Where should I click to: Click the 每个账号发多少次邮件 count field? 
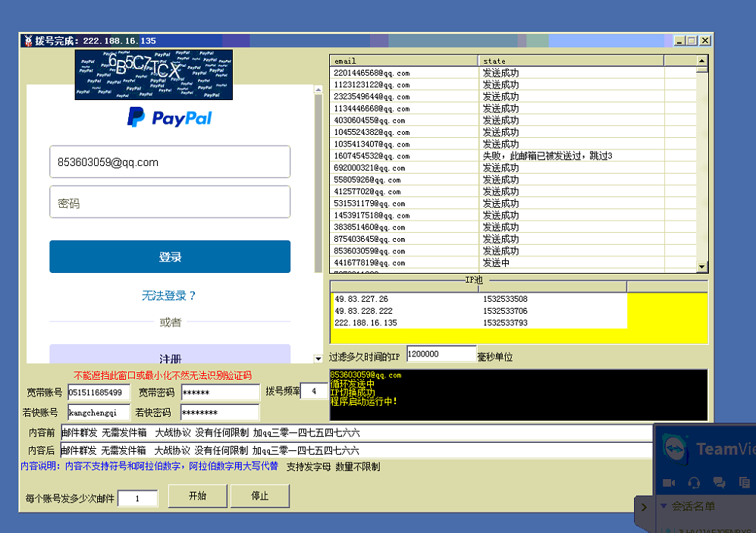point(138,498)
